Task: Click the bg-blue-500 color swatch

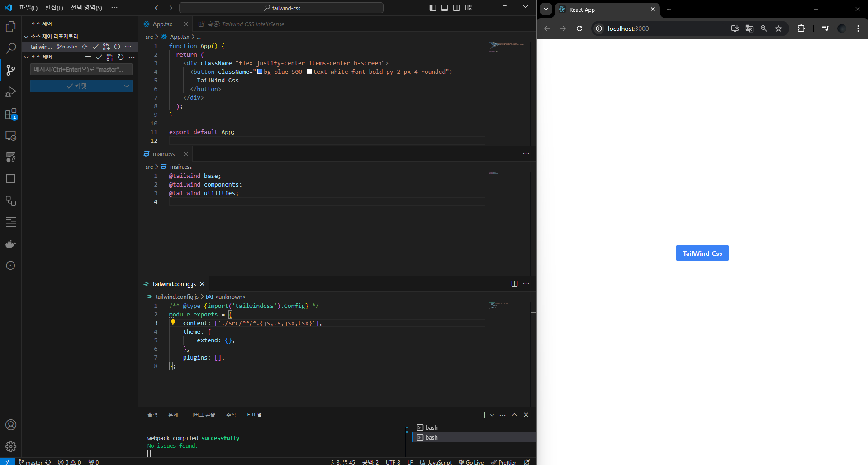Action: 260,72
